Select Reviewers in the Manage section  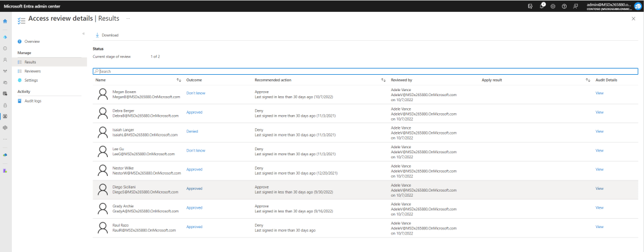[32, 71]
